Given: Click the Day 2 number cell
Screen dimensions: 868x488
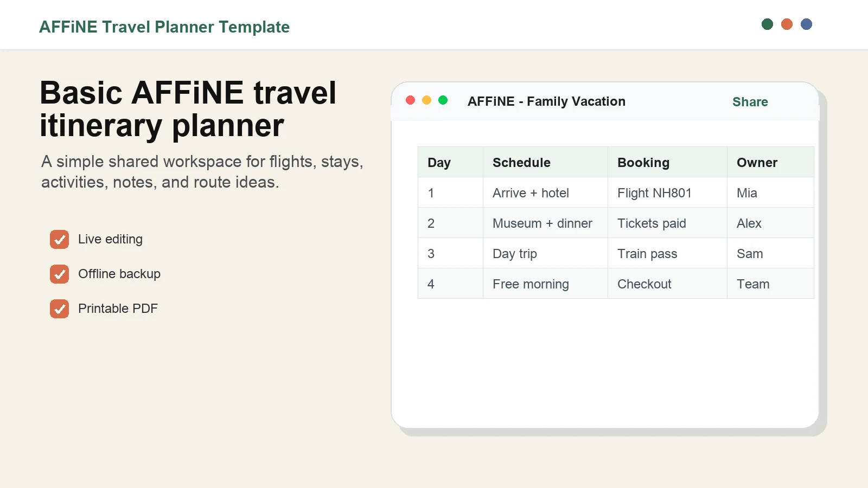Looking at the screenshot, I should [450, 223].
